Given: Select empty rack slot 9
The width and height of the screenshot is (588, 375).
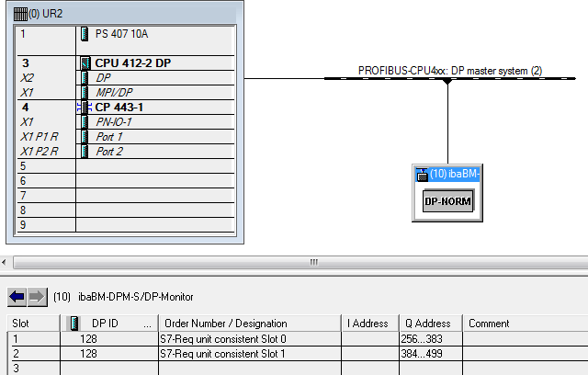Looking at the screenshot, I should point(126,224).
